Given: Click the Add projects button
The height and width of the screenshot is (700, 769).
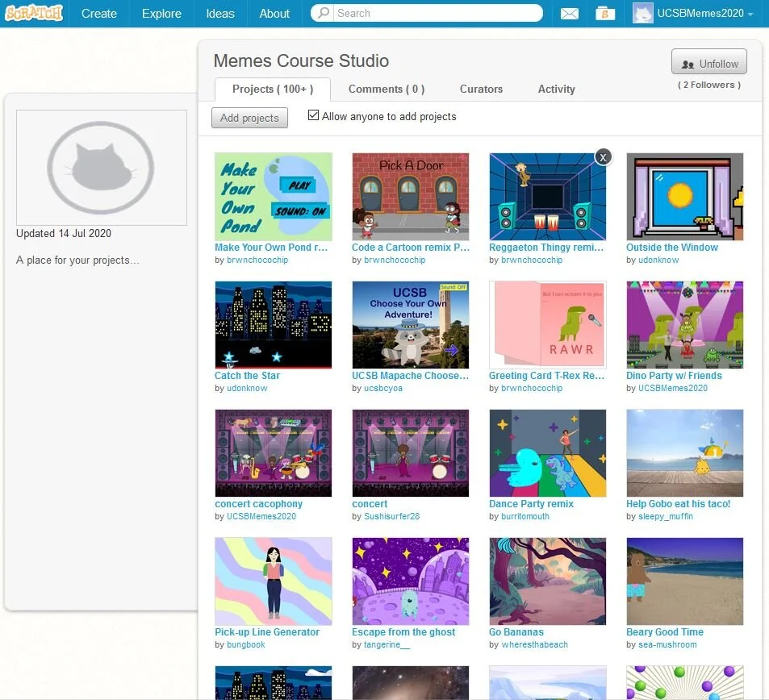Looking at the screenshot, I should click(x=249, y=118).
